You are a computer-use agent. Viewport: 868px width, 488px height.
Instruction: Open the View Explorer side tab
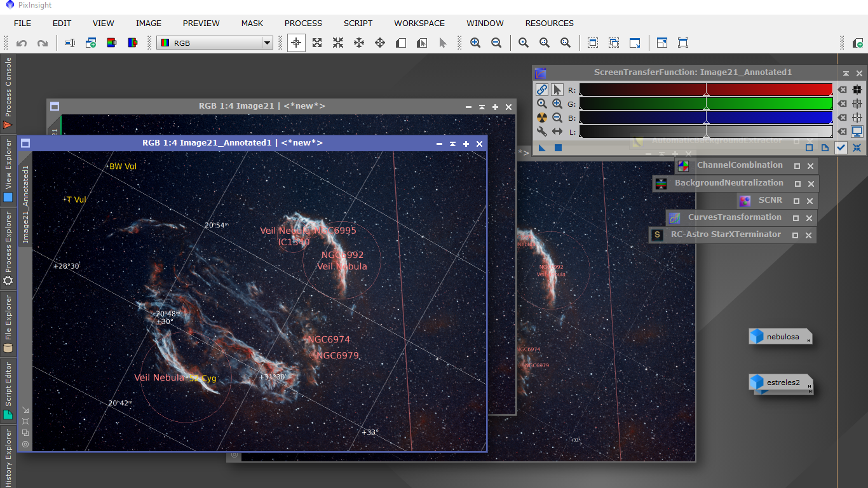[x=8, y=172]
